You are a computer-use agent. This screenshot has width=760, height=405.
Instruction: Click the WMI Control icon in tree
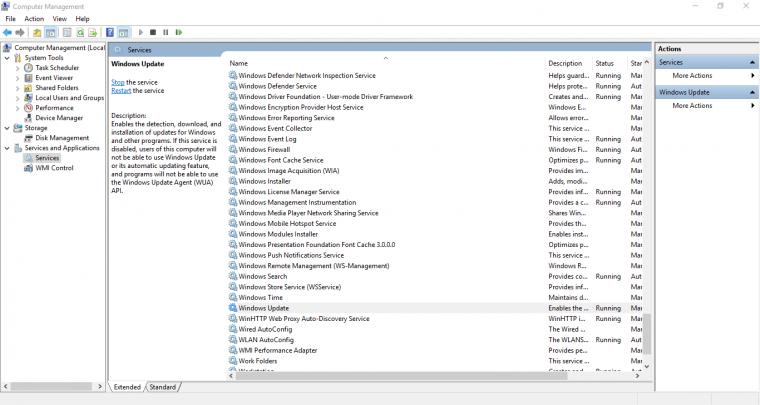(x=29, y=168)
